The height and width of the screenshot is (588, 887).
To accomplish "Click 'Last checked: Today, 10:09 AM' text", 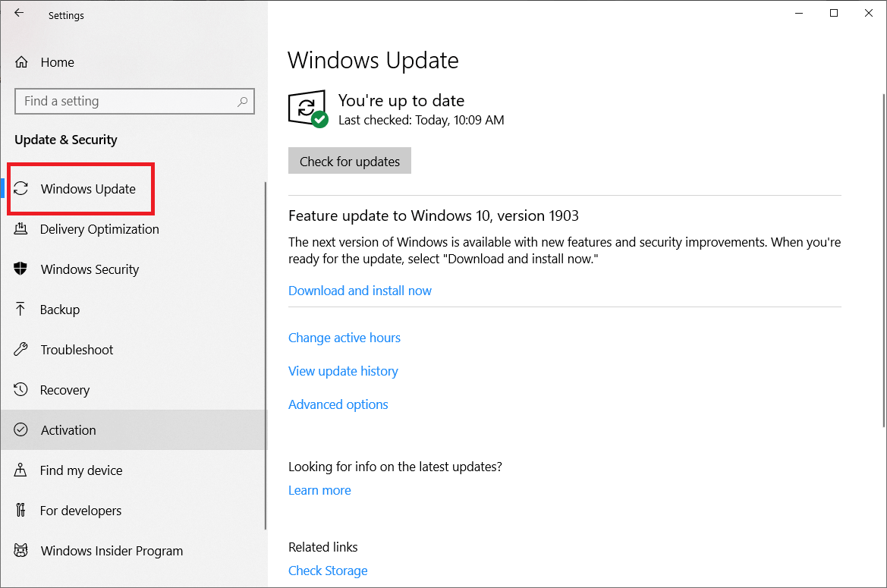I will click(421, 120).
